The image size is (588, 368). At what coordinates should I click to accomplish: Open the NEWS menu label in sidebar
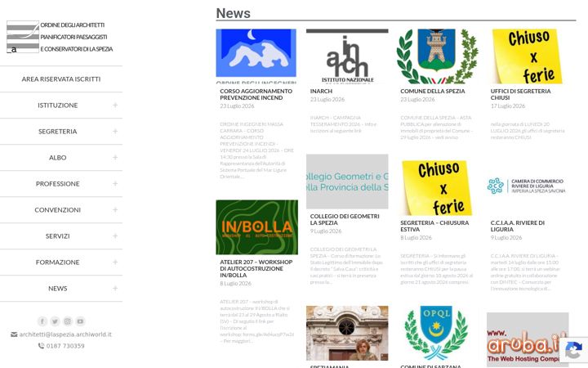[58, 289]
